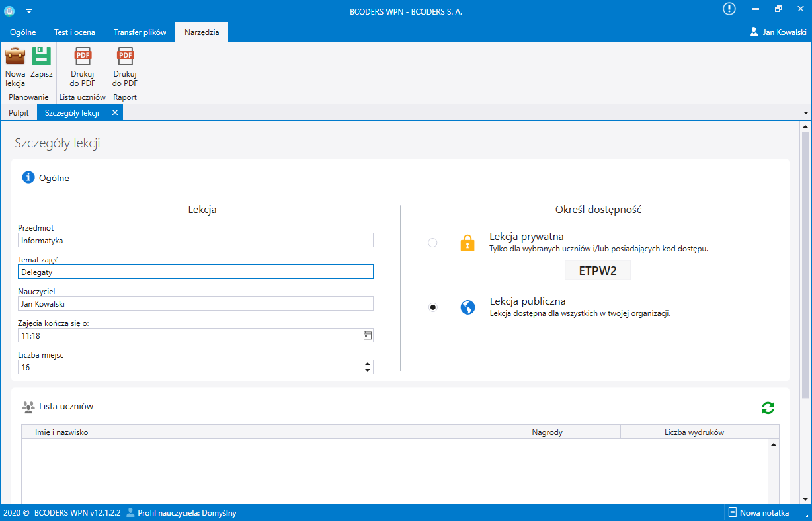The image size is (812, 521).
Task: Click the ETPW2 access code button
Action: [x=598, y=270]
